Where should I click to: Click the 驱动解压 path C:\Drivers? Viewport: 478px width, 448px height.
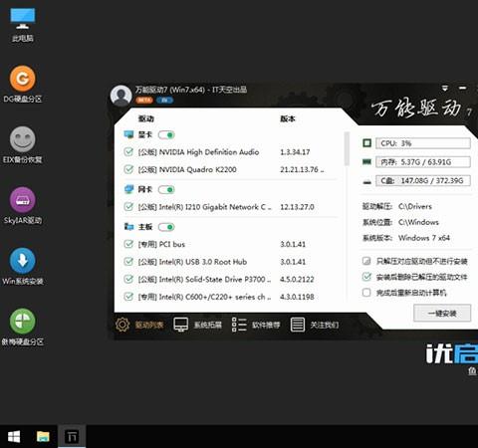click(x=415, y=206)
